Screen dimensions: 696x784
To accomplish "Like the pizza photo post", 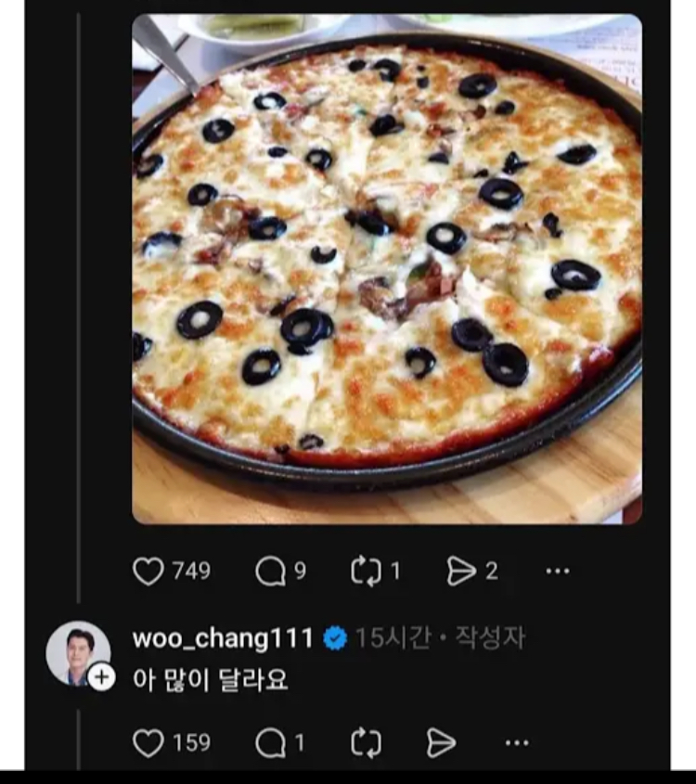I will [148, 572].
